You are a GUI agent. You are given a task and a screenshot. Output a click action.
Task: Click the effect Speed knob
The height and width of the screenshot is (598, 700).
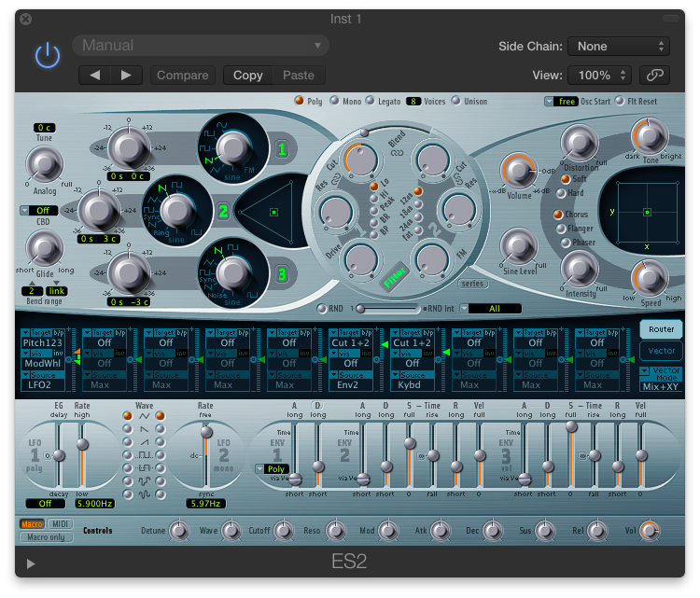point(650,278)
